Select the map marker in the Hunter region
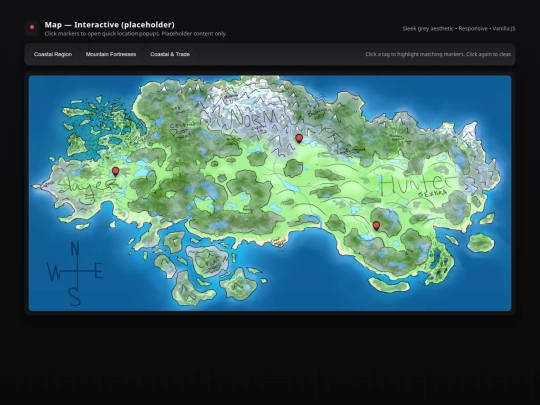The height and width of the screenshot is (405, 540). pos(376,226)
